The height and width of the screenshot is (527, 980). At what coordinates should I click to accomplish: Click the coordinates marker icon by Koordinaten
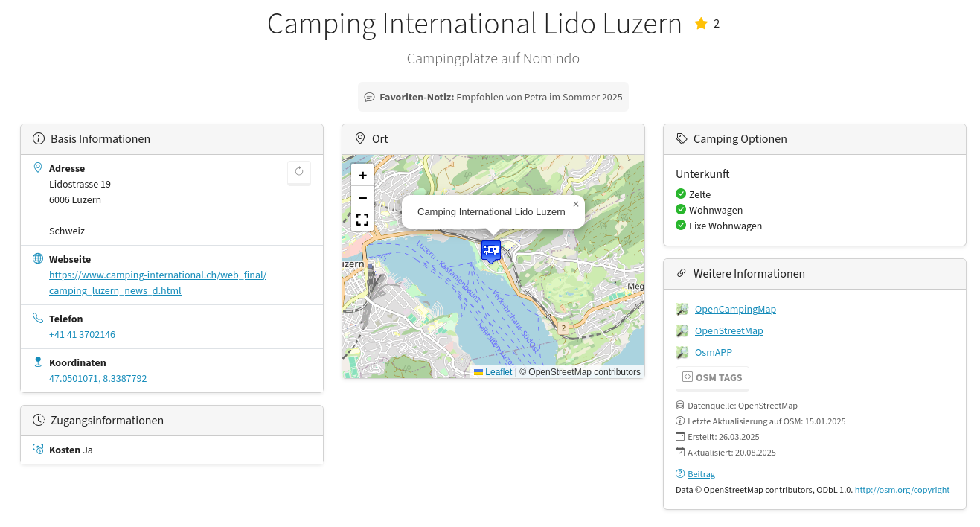click(38, 362)
